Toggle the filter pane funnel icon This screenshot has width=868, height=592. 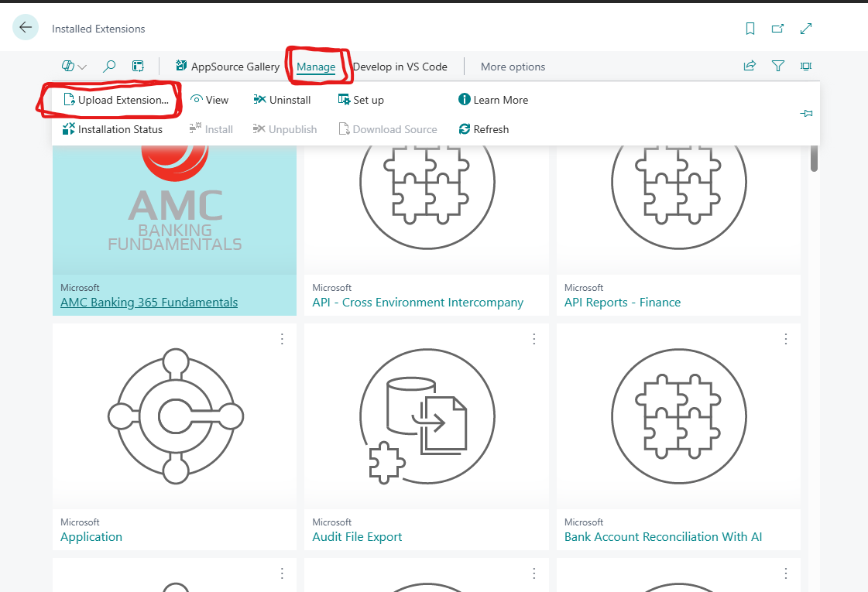click(777, 67)
